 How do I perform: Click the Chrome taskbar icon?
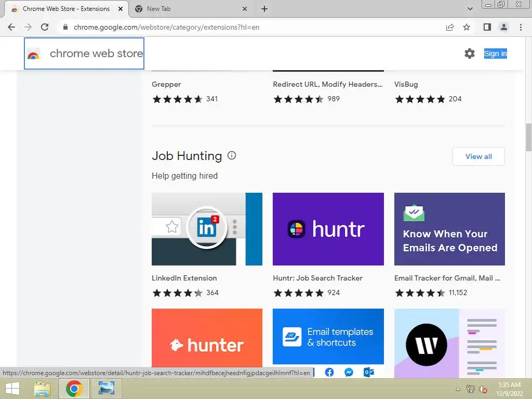point(74,389)
